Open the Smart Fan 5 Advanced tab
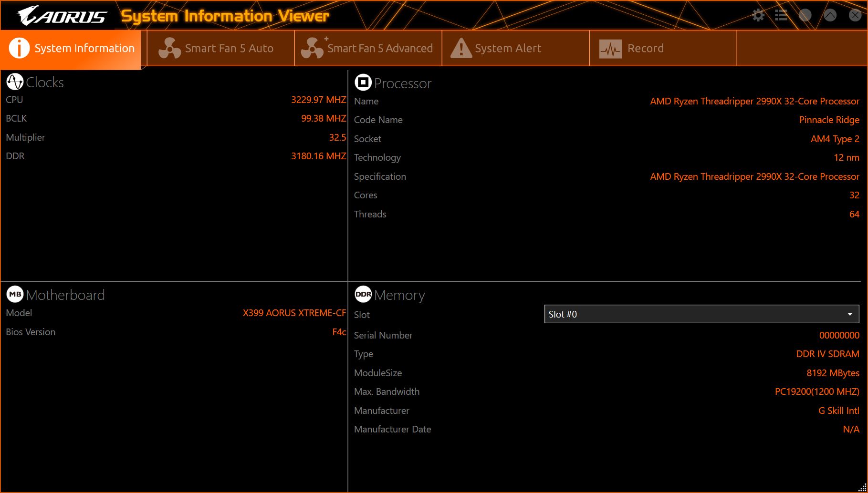The image size is (868, 493). 368,48
